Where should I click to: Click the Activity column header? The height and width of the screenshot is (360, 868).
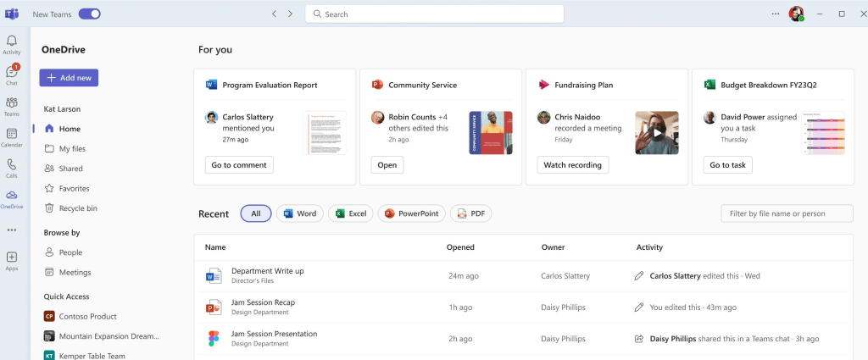650,247
